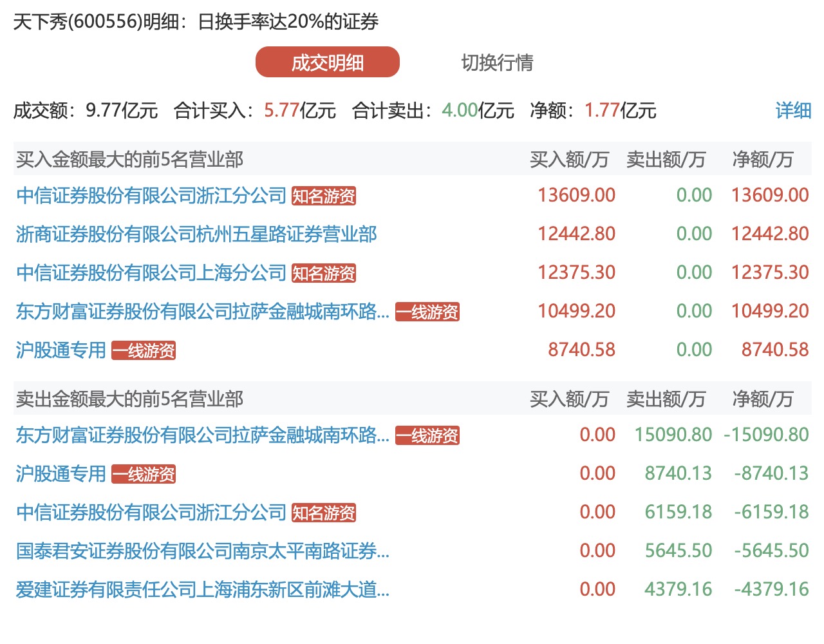Click 卖出额/万 column header in buy table
This screenshot has width=824, height=644.
(666, 159)
